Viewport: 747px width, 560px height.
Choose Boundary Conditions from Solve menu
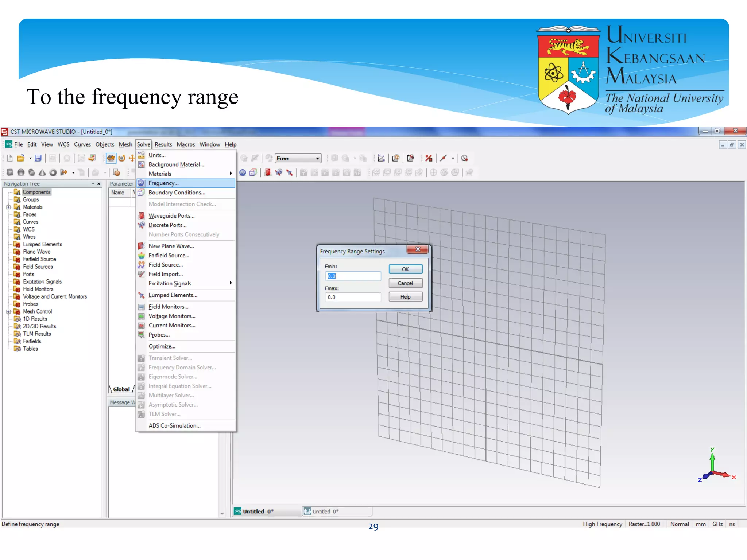click(177, 192)
